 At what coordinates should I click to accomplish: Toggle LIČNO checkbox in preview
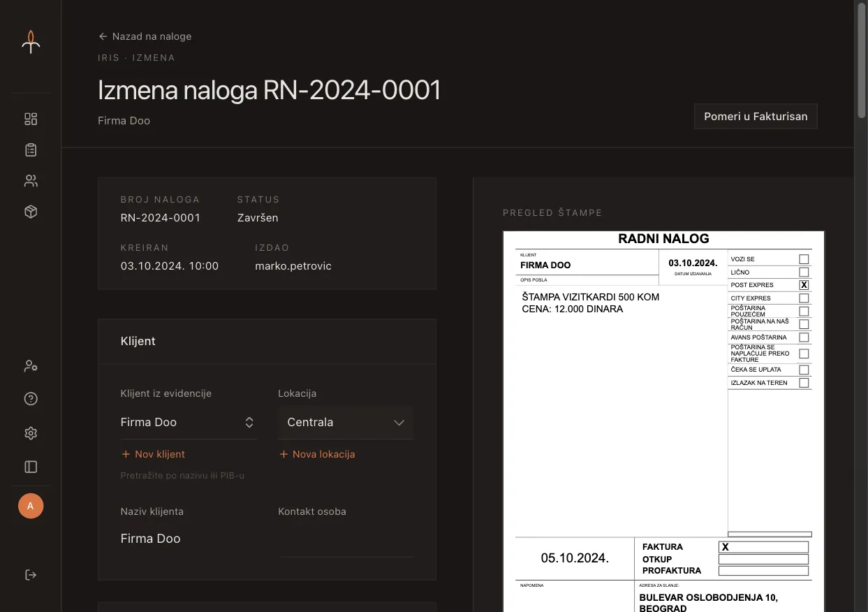coord(804,272)
